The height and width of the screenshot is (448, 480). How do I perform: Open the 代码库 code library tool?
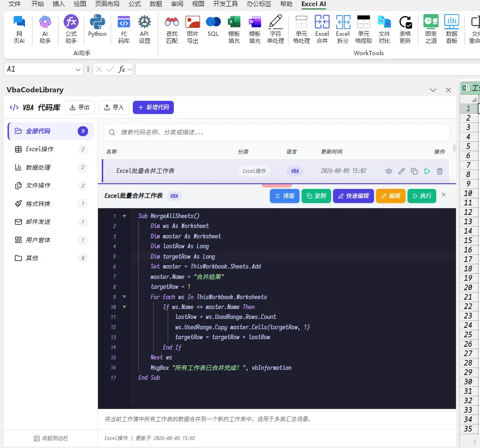coord(124,29)
